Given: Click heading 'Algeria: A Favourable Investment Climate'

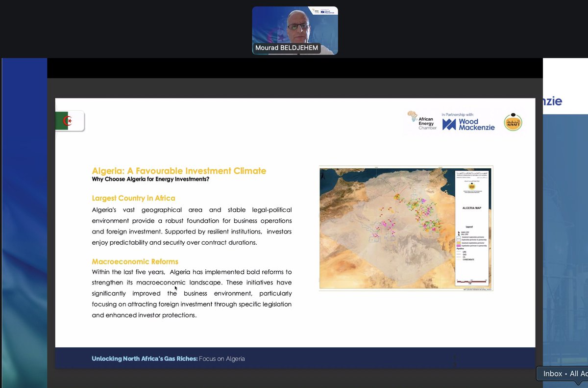Looking at the screenshot, I should coord(179,171).
